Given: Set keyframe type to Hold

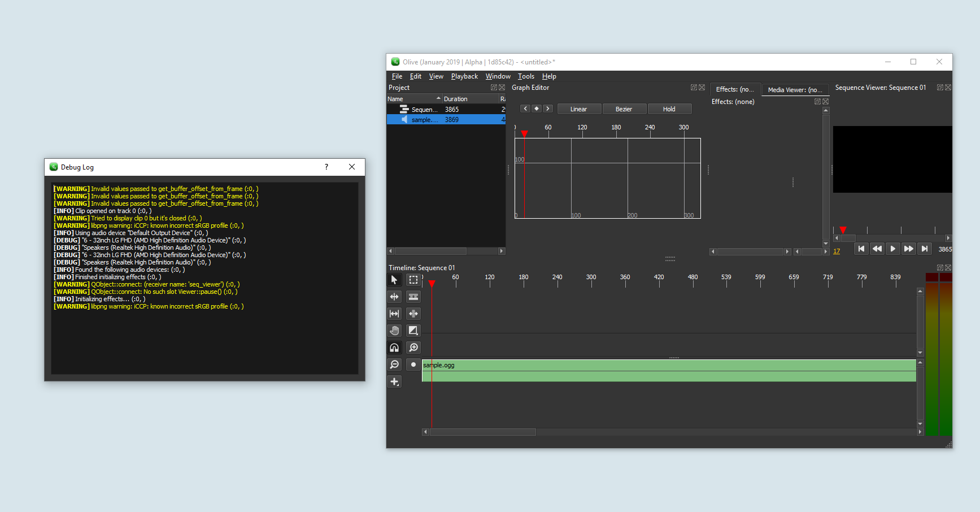Looking at the screenshot, I should tap(669, 109).
